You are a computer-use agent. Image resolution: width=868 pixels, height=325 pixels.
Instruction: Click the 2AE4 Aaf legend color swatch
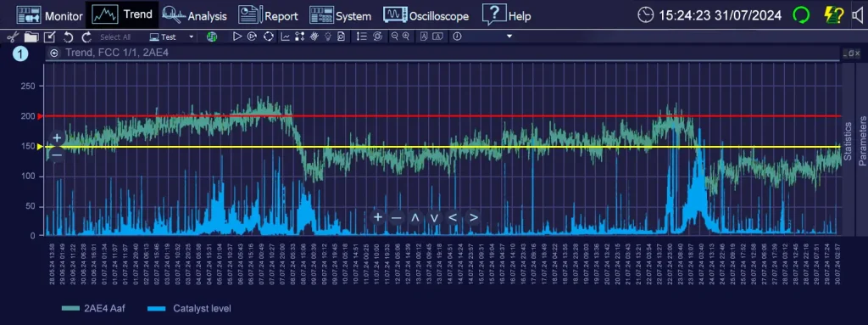click(70, 308)
